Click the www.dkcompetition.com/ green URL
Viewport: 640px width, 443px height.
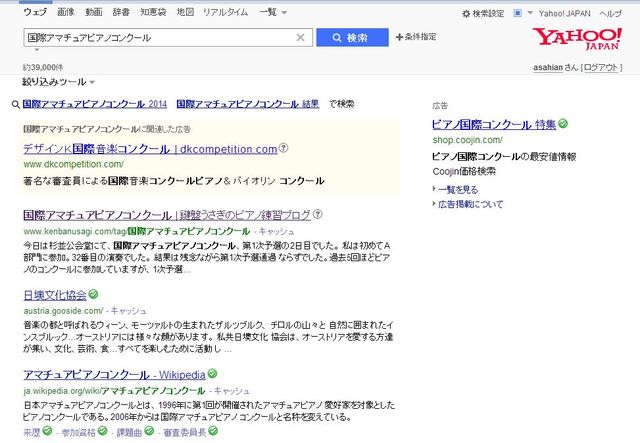[73, 164]
